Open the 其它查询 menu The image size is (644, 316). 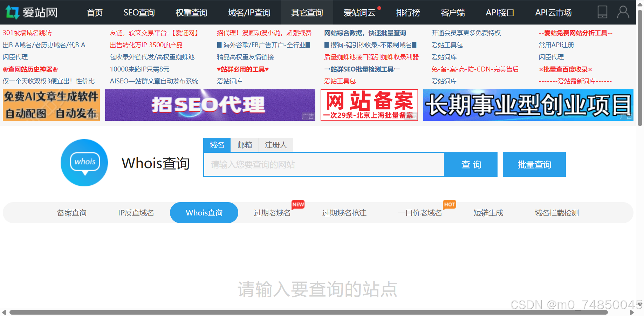(x=307, y=13)
